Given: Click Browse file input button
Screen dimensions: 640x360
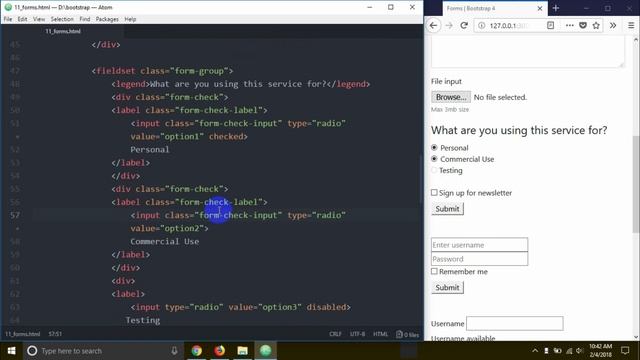Looking at the screenshot, I should coord(451,97).
